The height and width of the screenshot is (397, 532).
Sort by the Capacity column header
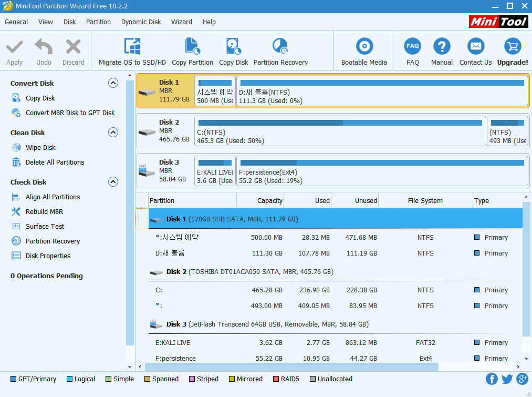pos(260,201)
